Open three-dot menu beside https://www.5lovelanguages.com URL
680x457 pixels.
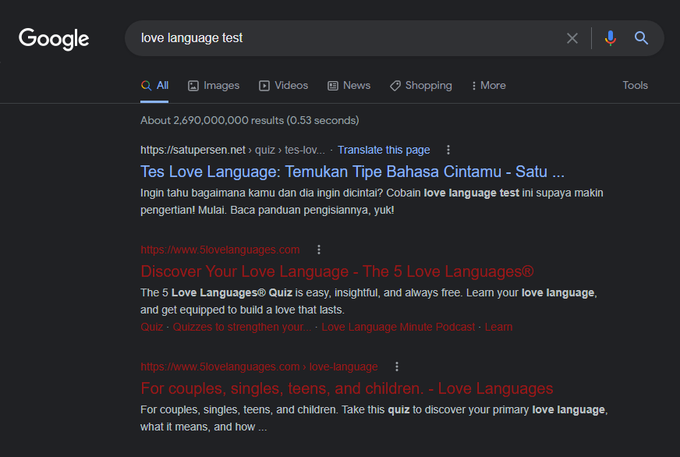(319, 250)
